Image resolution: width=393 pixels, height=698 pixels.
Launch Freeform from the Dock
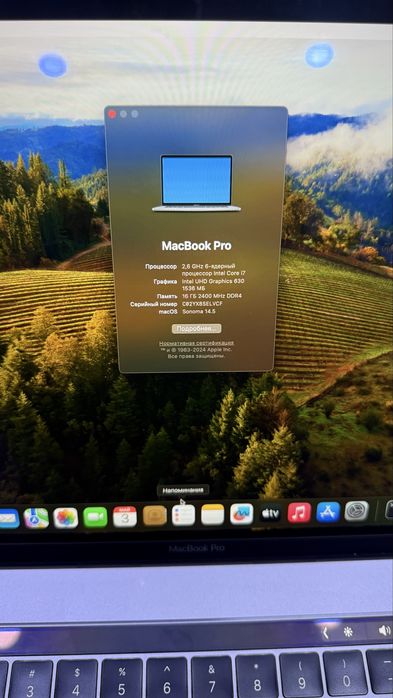pyautogui.click(x=242, y=514)
